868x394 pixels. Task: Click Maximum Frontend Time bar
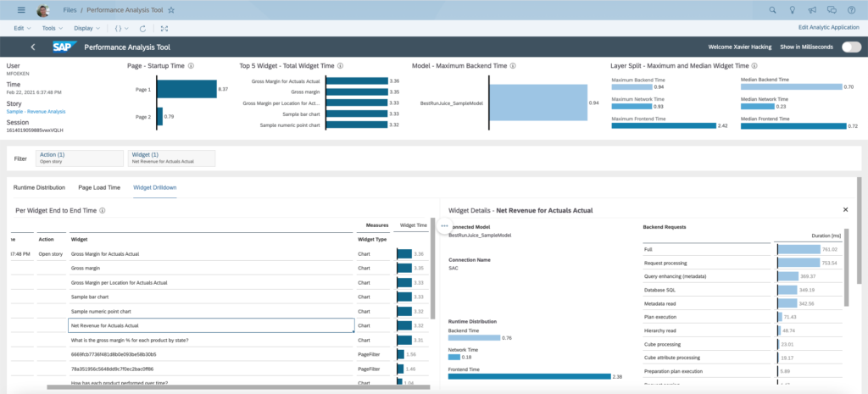(664, 125)
